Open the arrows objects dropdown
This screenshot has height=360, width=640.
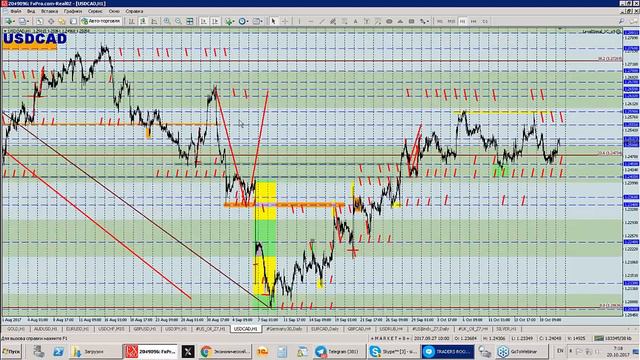click(424, 21)
